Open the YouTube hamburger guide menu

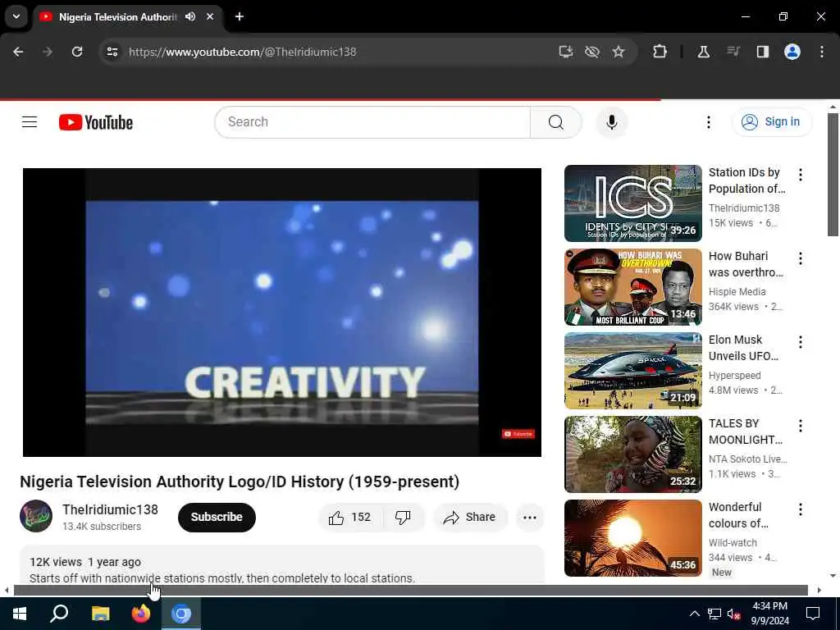click(30, 122)
